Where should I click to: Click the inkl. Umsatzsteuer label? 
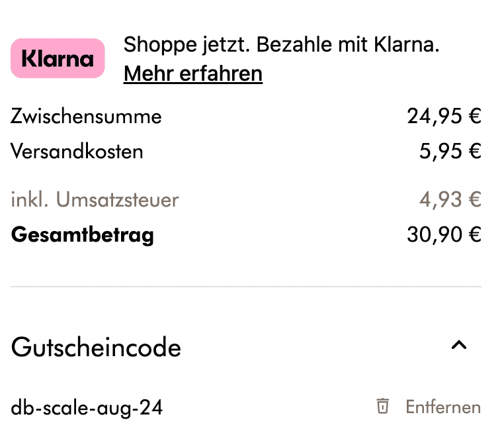pos(95,199)
